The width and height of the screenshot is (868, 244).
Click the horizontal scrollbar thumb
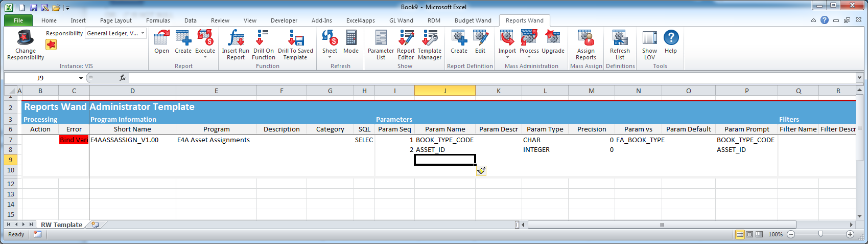pos(662,225)
